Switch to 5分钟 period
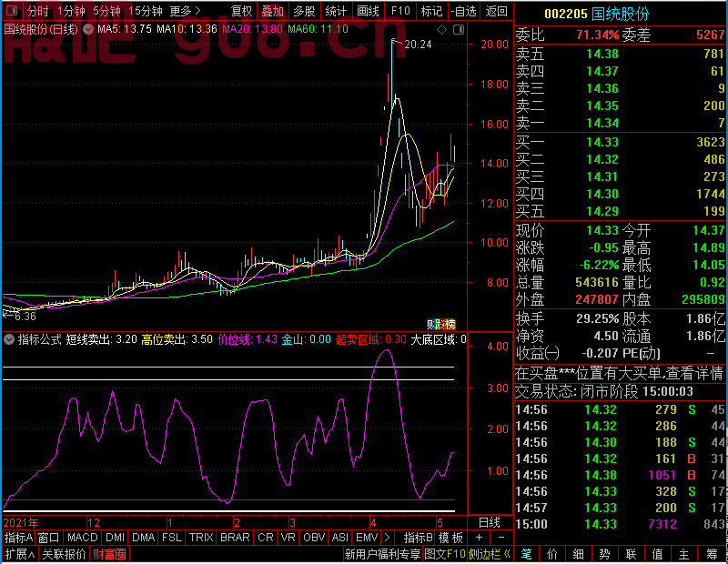Screen dimensions: 728x564 [106, 11]
